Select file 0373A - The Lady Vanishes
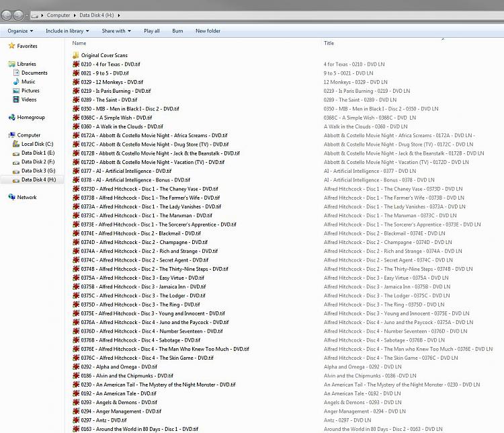 (x=151, y=206)
